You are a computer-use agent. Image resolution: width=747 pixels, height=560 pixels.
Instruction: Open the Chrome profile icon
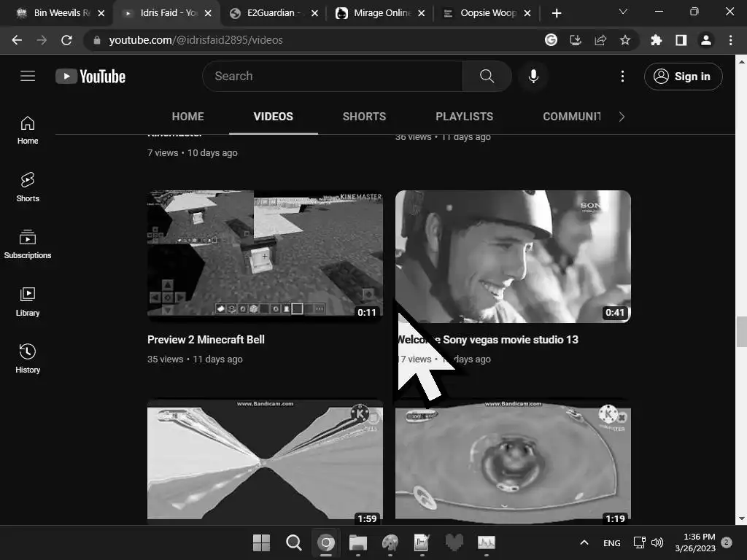click(706, 40)
